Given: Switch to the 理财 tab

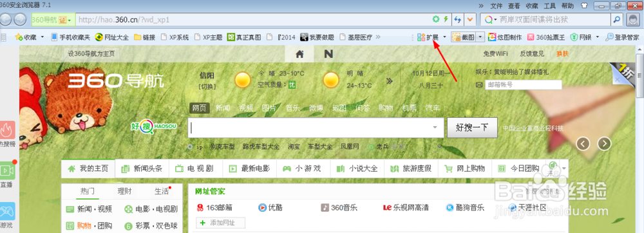Looking at the screenshot, I should click(124, 191).
